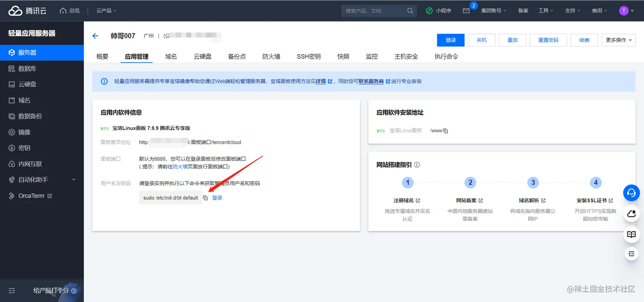
Task: Expand 自动化助手 sidebar group
Action: pos(42,179)
